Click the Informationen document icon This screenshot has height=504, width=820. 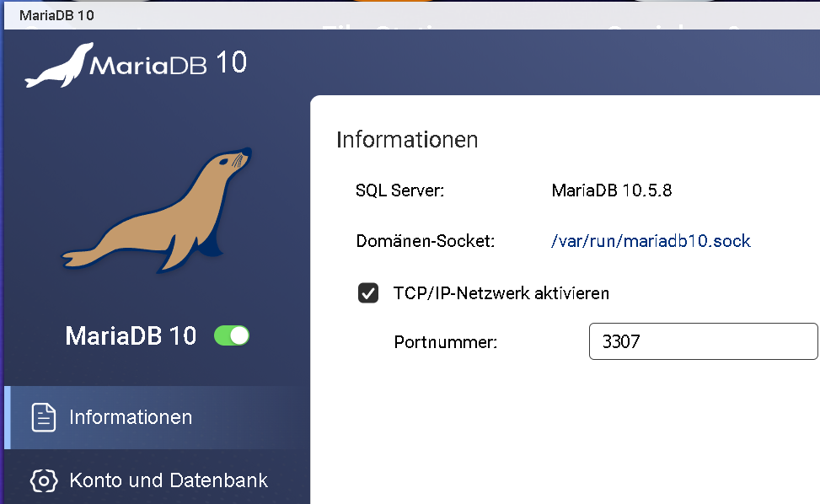(x=44, y=417)
